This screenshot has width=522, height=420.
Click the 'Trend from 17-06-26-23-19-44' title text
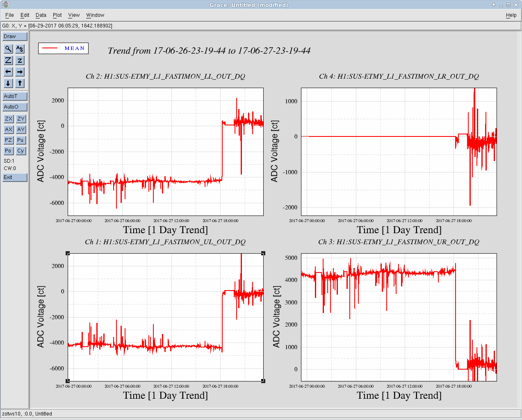click(209, 51)
